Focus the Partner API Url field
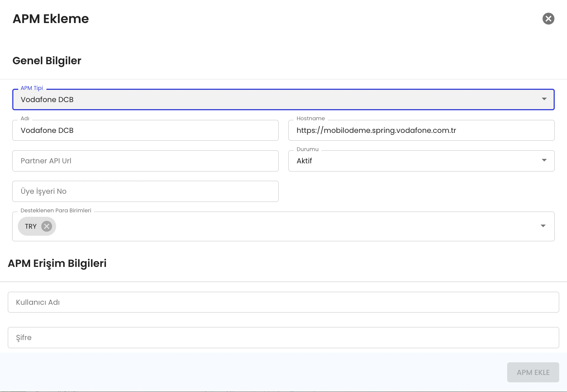Image resolution: width=567 pixels, height=392 pixels. pos(145,161)
